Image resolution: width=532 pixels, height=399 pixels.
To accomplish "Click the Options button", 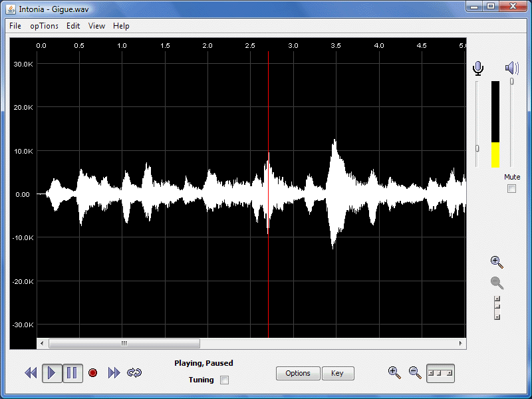I will click(x=298, y=373).
